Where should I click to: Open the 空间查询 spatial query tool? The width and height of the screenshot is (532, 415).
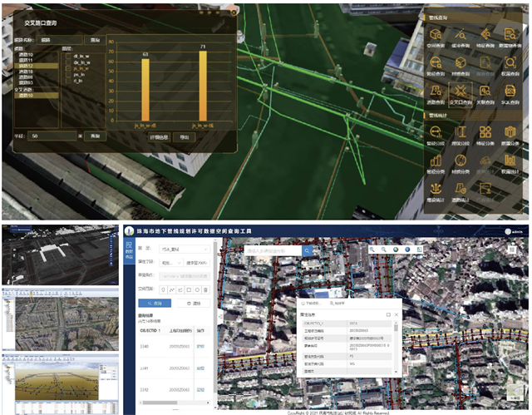[x=436, y=34]
